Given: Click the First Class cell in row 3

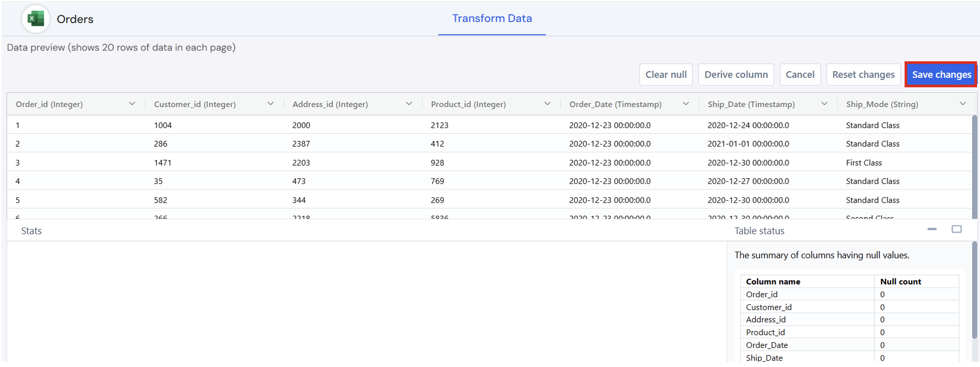Looking at the screenshot, I should coord(864,163).
